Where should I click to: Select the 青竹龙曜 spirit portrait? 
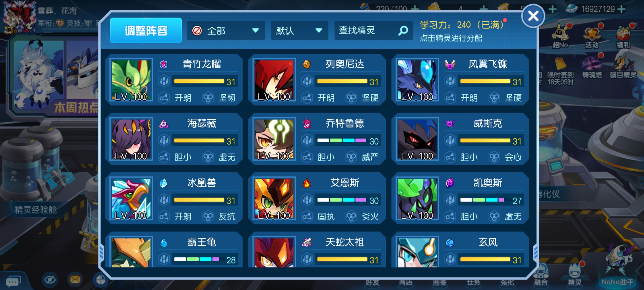click(x=131, y=80)
